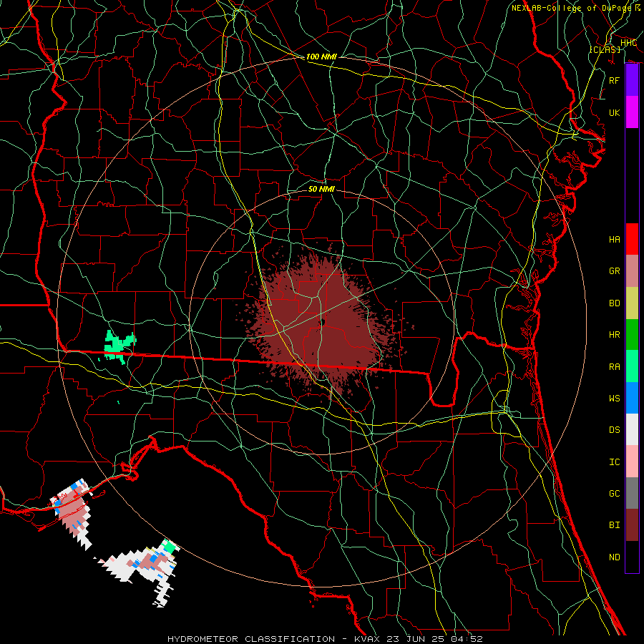Click the UK legend label

click(x=615, y=112)
